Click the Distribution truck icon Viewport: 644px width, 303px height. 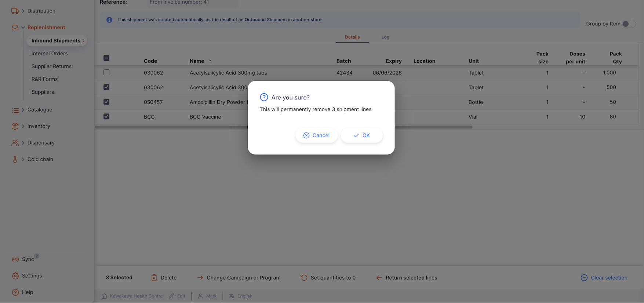(15, 11)
